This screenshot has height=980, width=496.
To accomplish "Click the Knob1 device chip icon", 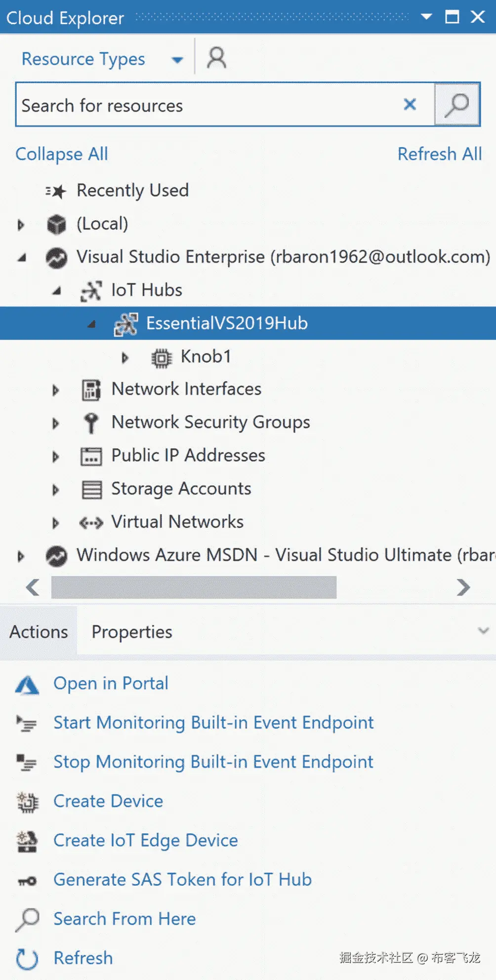I will point(161,357).
